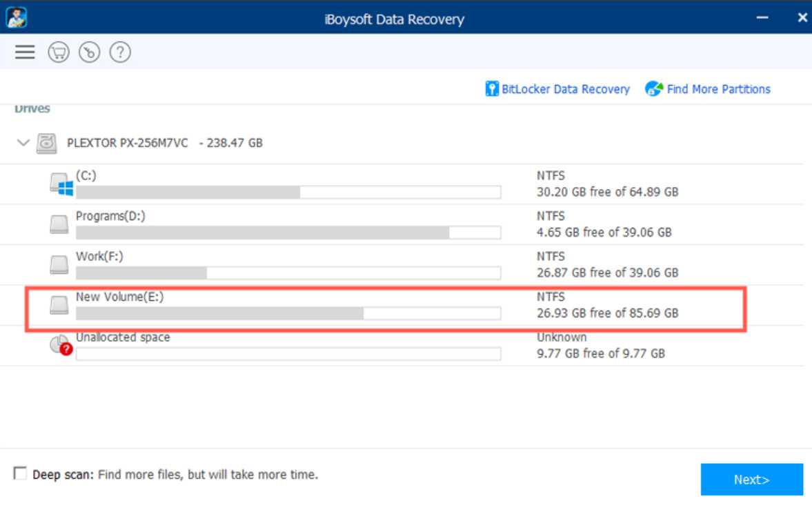Click the Programs(D:) usage bar

click(288, 233)
